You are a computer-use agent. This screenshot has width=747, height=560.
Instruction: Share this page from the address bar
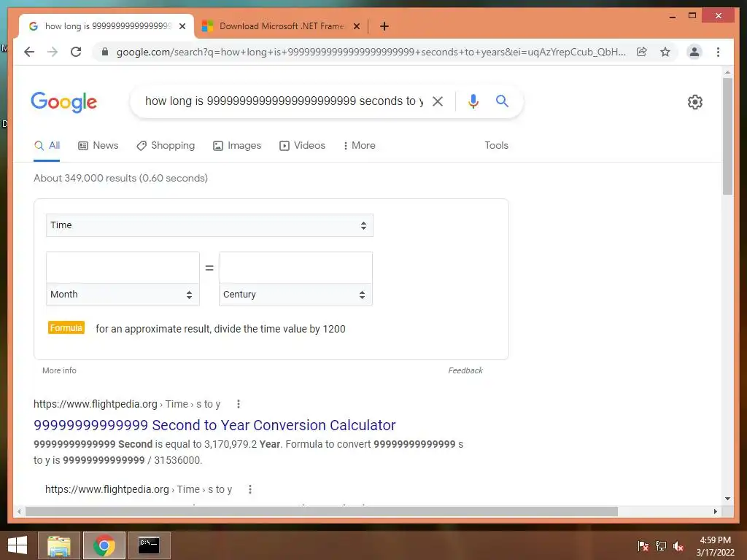642,52
